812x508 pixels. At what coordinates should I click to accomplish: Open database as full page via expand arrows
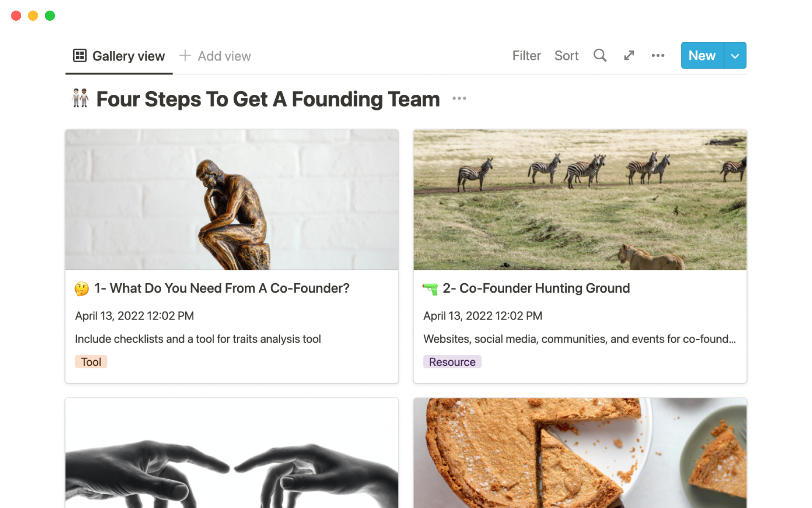pyautogui.click(x=629, y=55)
